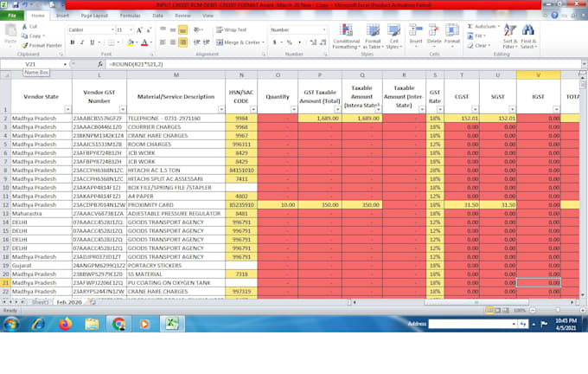Image resolution: width=588 pixels, height=374 pixels.
Task: Switch to the Formulas tab
Action: pos(130,16)
